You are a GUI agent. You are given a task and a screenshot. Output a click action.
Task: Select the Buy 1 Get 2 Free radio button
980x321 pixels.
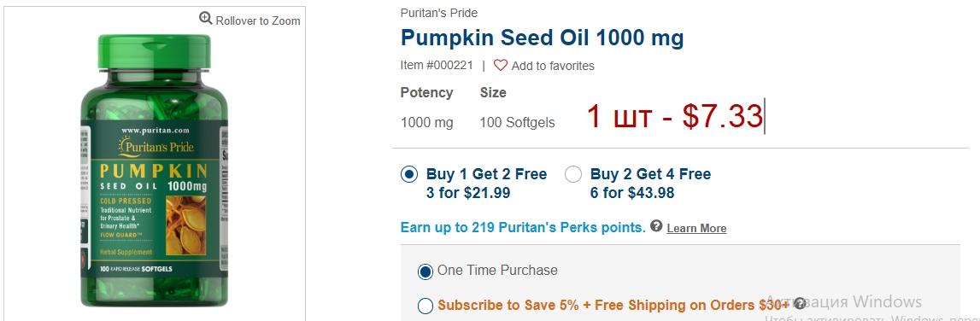(408, 174)
